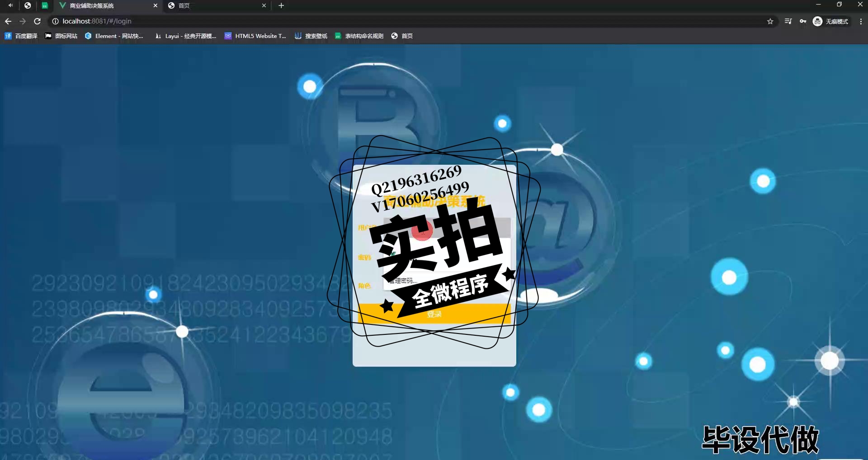Open the media control icon
The height and width of the screenshot is (460, 868).
788,21
